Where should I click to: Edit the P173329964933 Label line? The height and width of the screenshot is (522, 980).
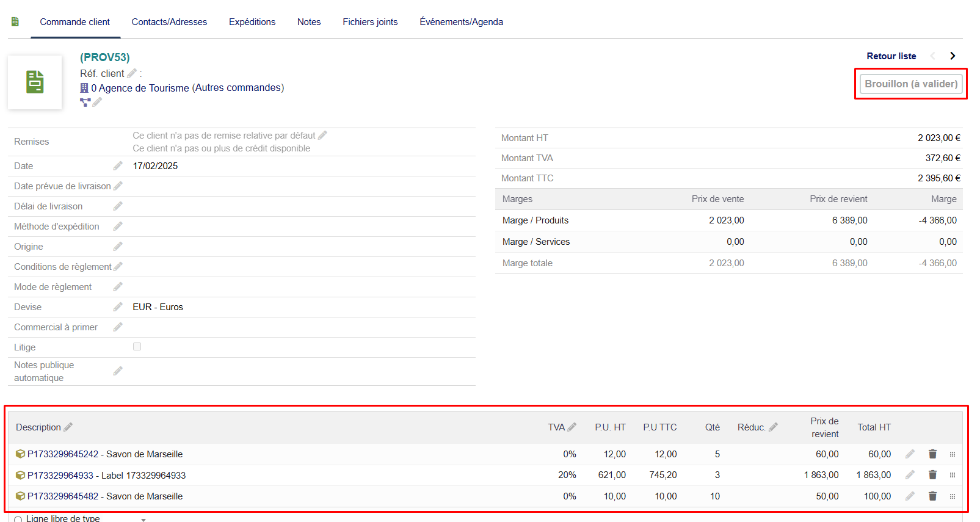click(x=910, y=475)
